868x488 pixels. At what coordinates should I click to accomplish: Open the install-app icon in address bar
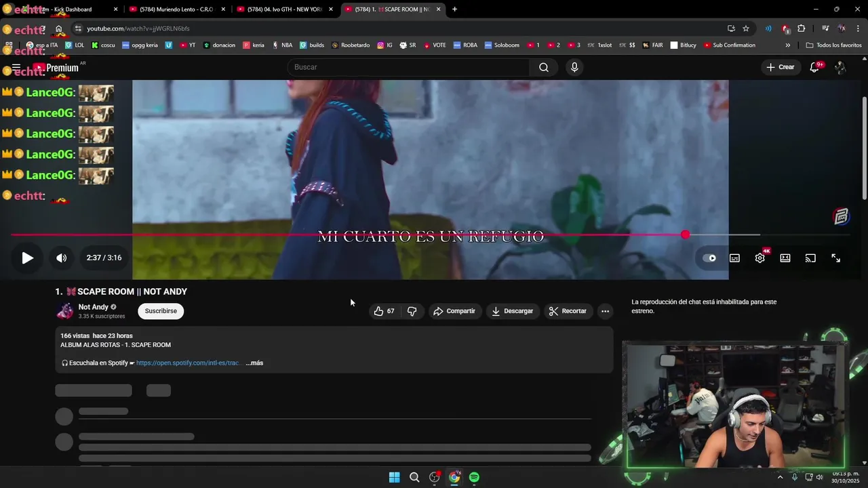point(731,28)
